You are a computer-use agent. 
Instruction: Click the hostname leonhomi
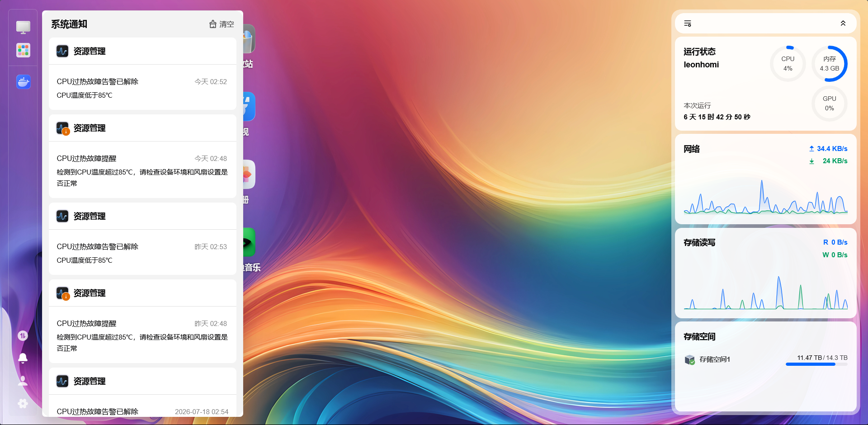[x=701, y=65]
